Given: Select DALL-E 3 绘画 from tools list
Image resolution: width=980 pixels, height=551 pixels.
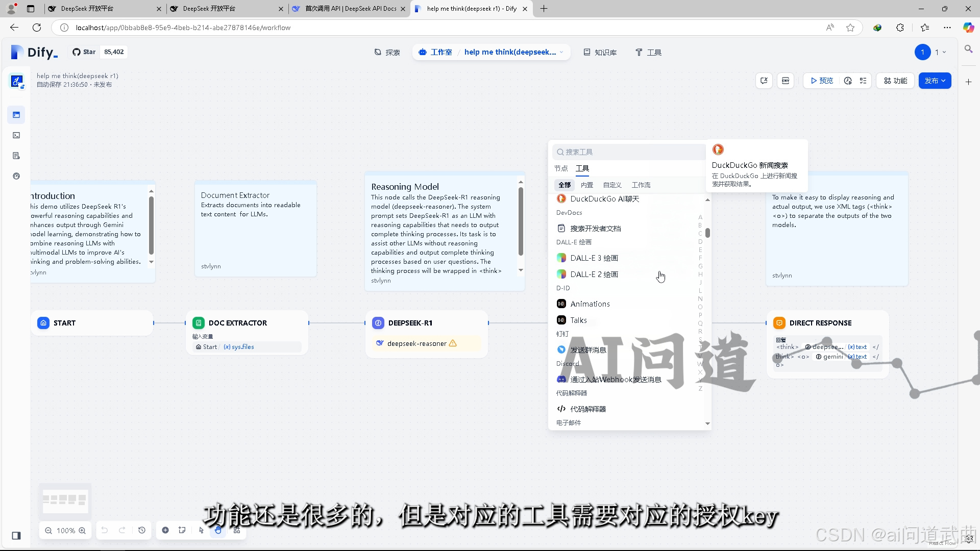Looking at the screenshot, I should (x=593, y=258).
